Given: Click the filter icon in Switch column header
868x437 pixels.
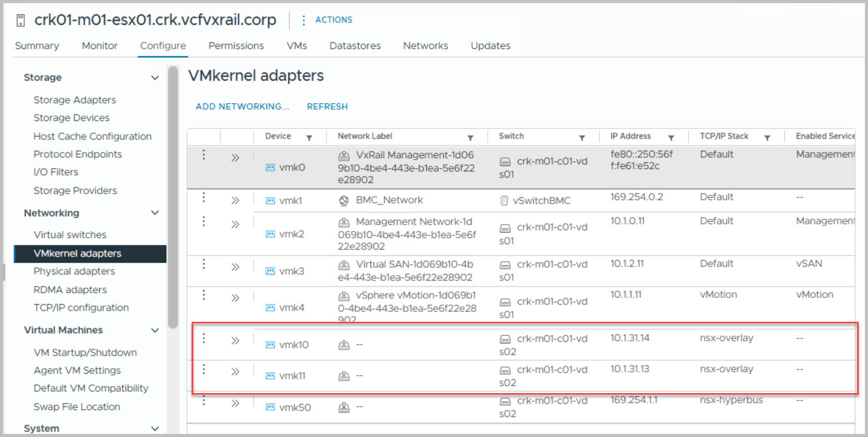Looking at the screenshot, I should 582,138.
